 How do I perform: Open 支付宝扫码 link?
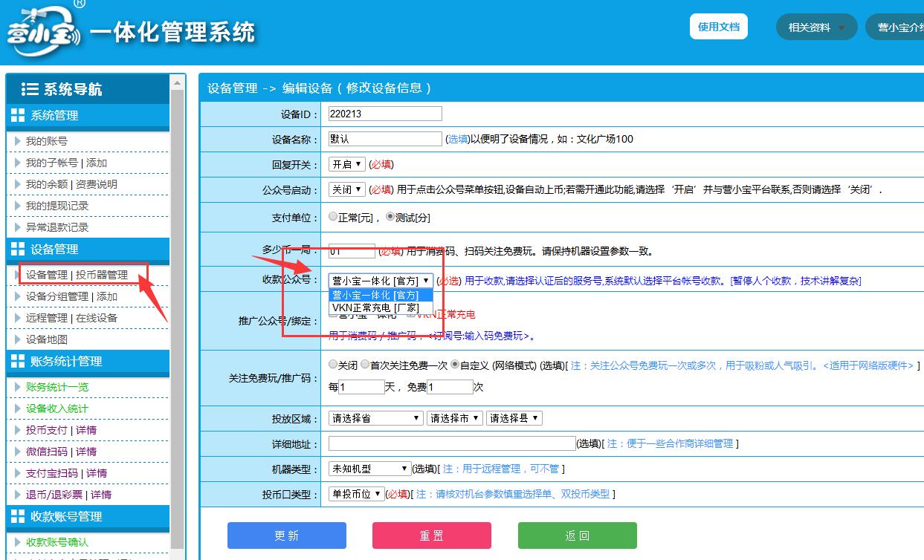pos(52,473)
